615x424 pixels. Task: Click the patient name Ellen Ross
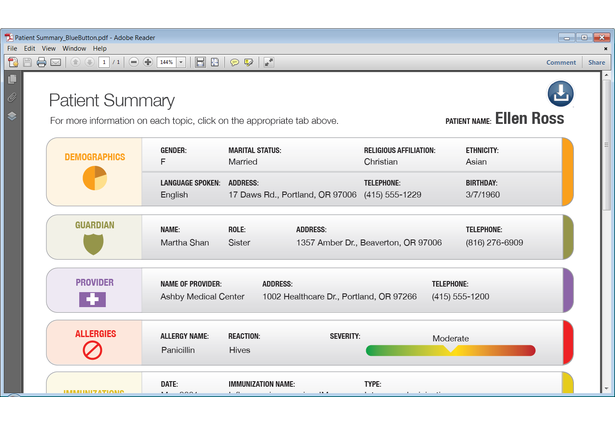[529, 118]
